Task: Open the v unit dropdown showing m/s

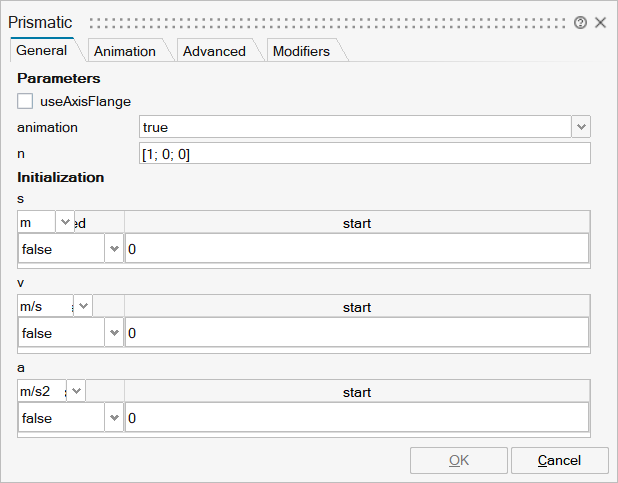Action: pyautogui.click(x=82, y=306)
